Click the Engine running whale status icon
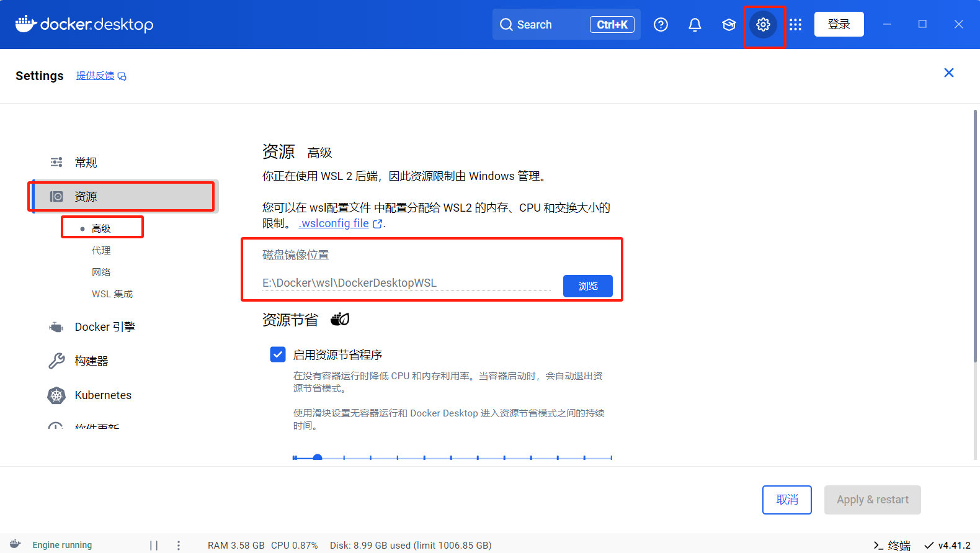The width and height of the screenshot is (980, 553). 16,544
